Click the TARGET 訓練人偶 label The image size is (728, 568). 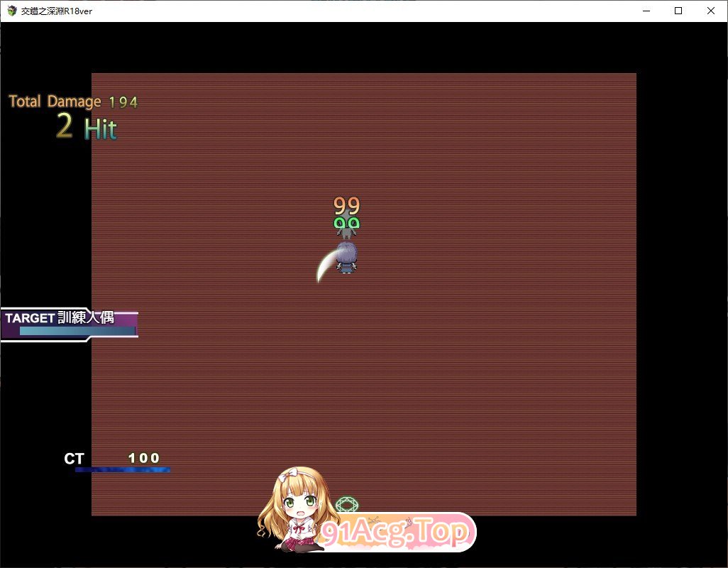pos(60,317)
